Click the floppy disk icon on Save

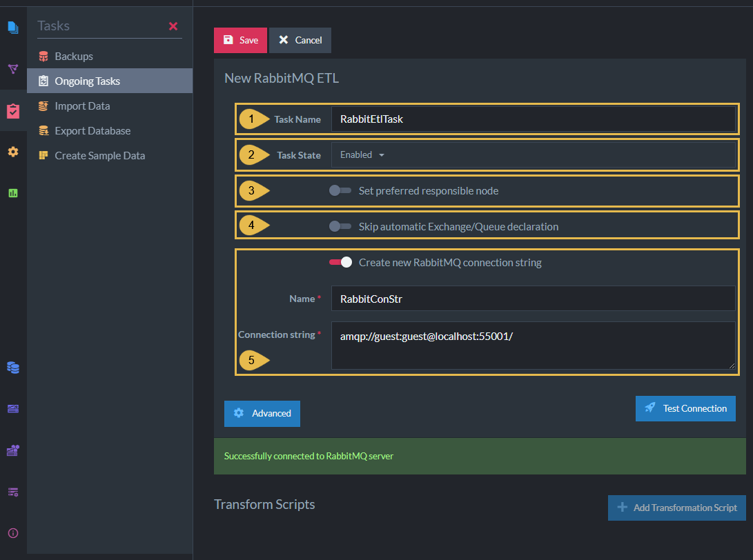[228, 40]
